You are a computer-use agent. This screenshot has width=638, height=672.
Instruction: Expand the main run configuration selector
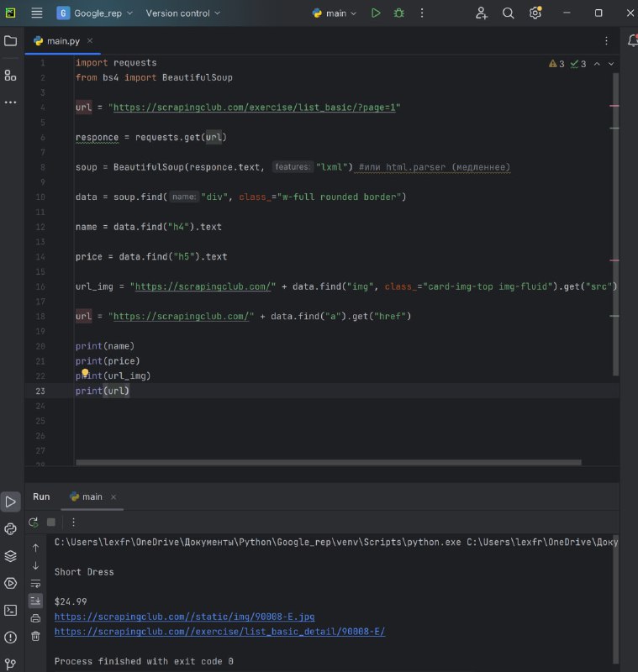[x=335, y=13]
